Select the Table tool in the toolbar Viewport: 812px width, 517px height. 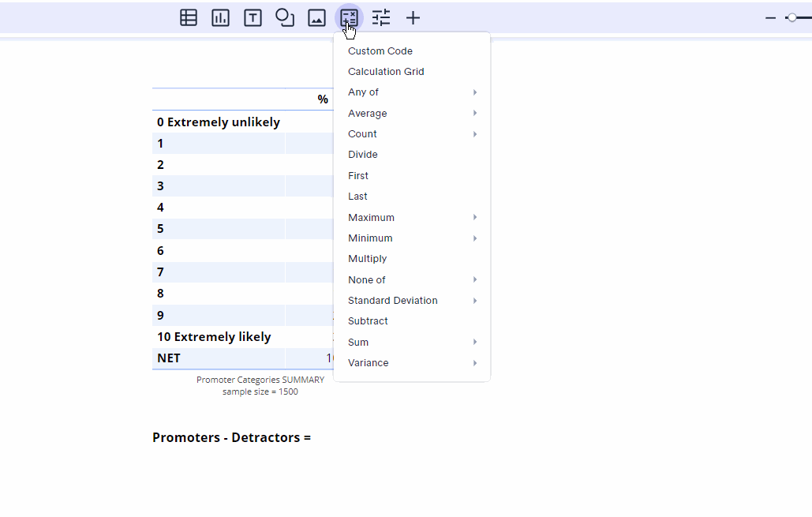tap(188, 17)
